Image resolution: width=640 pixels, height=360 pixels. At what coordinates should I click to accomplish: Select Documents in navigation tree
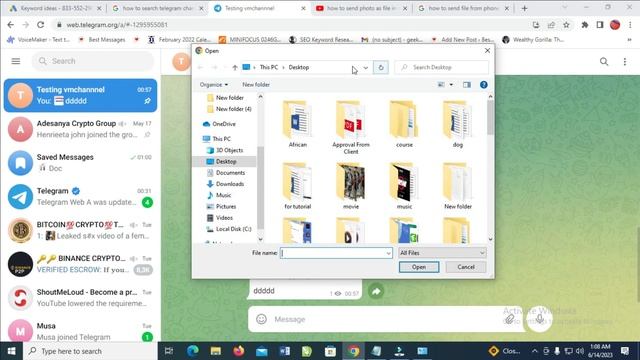(x=226, y=173)
